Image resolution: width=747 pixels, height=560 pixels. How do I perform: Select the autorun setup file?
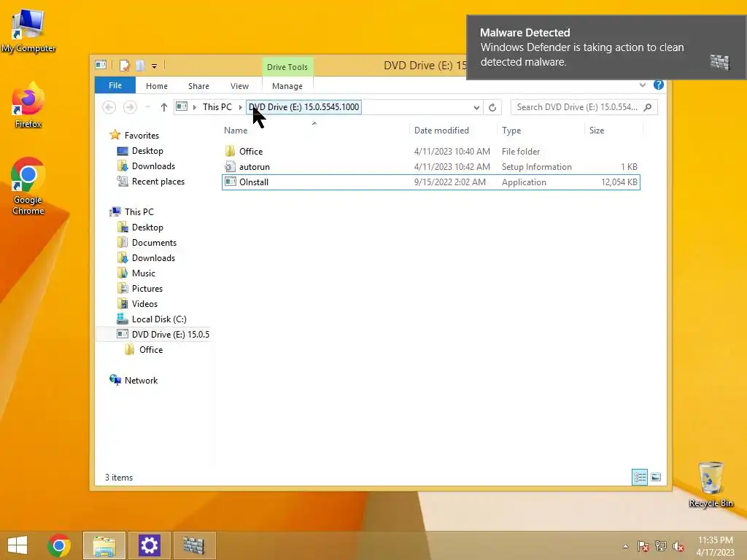430,167
